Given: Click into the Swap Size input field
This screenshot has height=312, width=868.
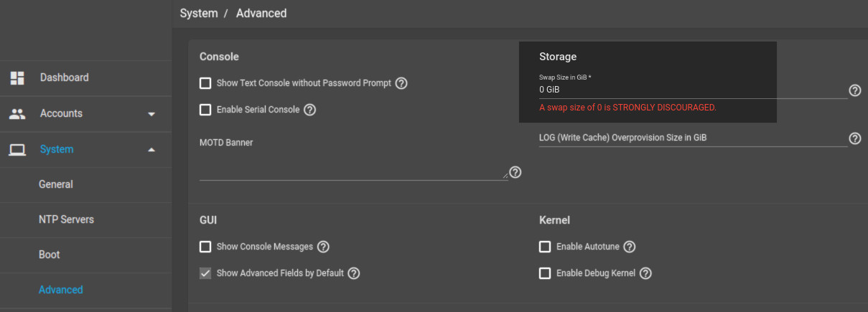Looking at the screenshot, I should click(693, 90).
